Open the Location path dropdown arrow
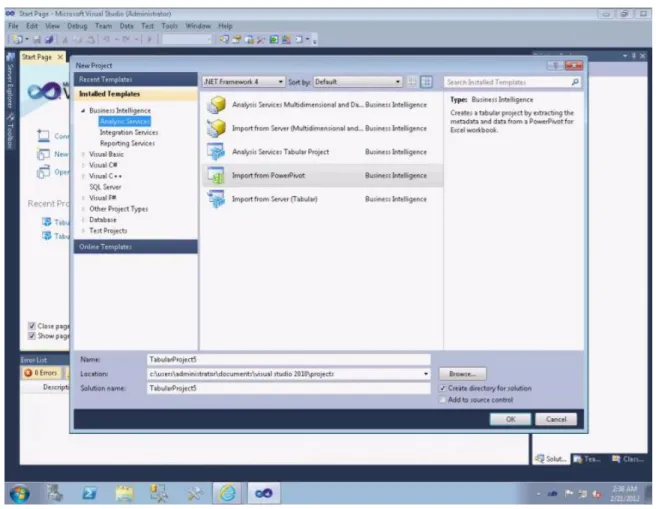This screenshot has height=509, width=656. coord(426,374)
